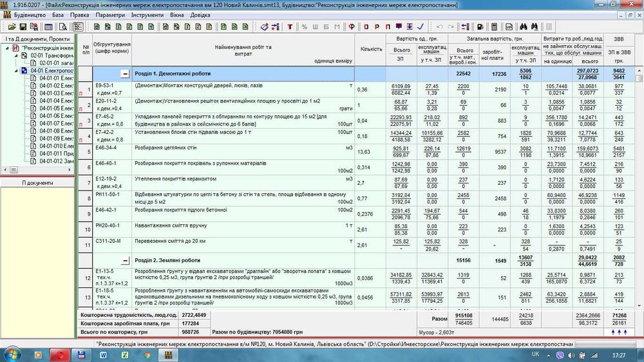Open the База menu
The height and width of the screenshot is (362, 644).
[58, 15]
